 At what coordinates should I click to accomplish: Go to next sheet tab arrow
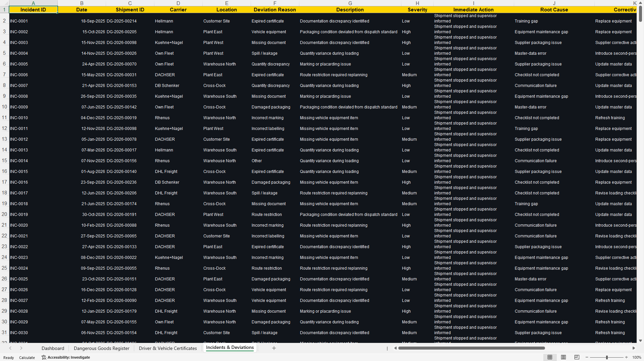[x=21, y=348]
